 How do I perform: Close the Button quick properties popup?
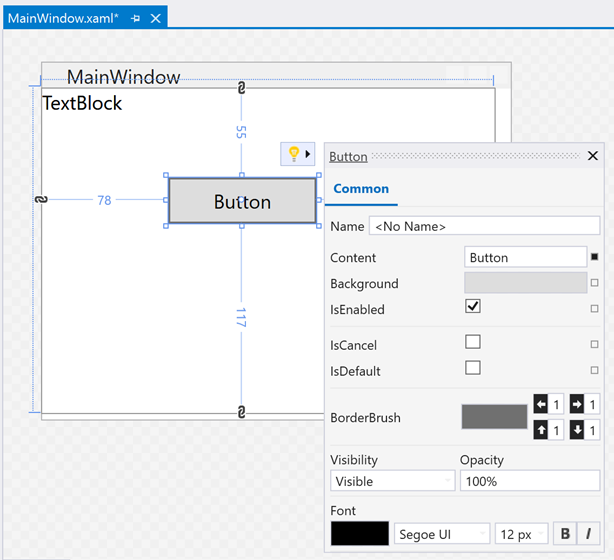[592, 156]
